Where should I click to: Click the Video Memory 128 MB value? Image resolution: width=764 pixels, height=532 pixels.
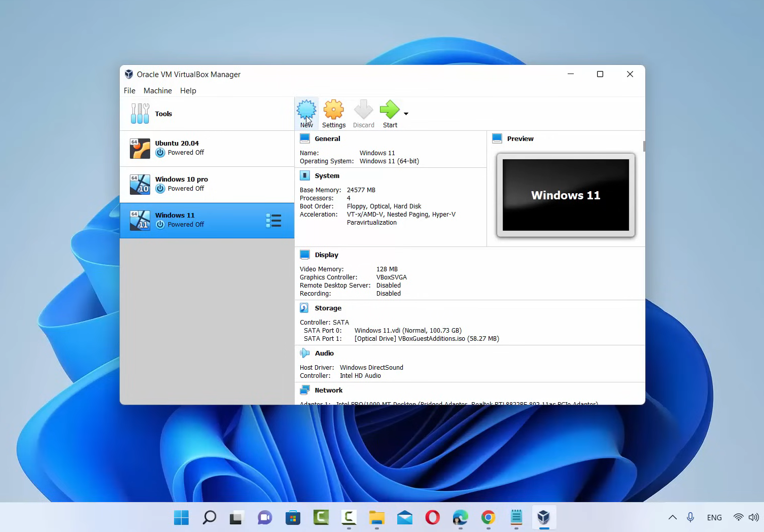tap(387, 269)
